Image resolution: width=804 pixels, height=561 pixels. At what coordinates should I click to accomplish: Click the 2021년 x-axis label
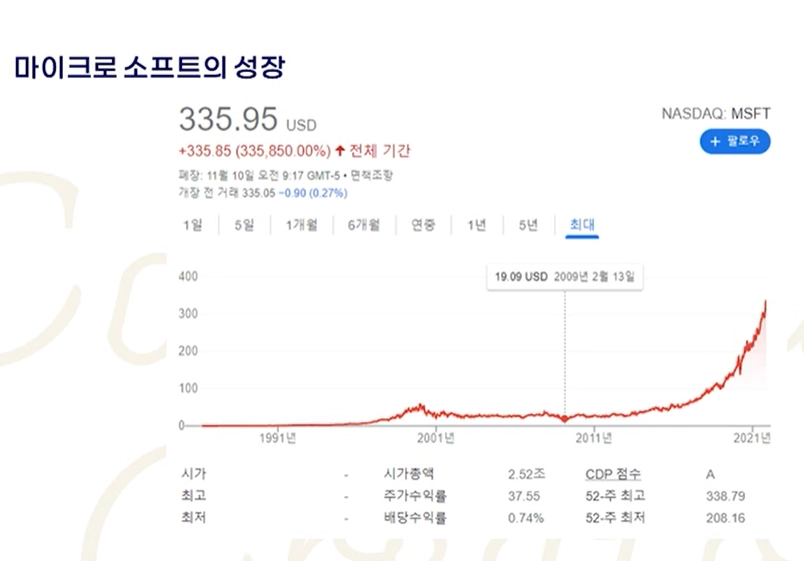click(752, 438)
